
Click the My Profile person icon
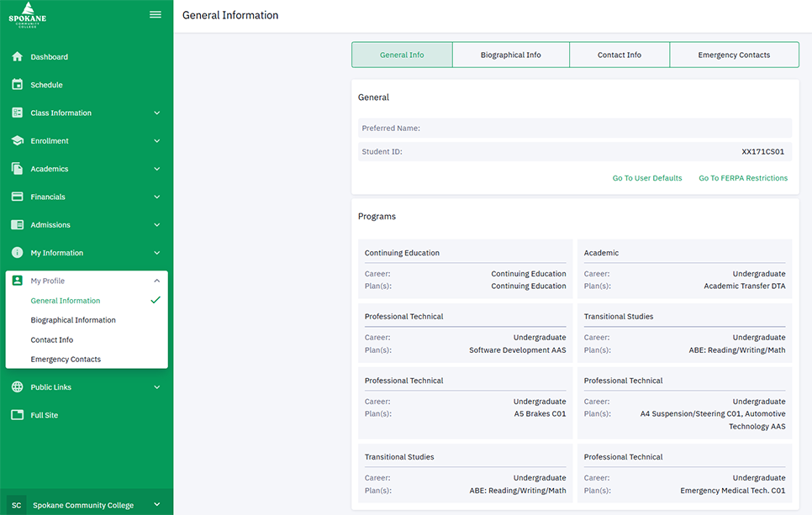click(x=15, y=280)
